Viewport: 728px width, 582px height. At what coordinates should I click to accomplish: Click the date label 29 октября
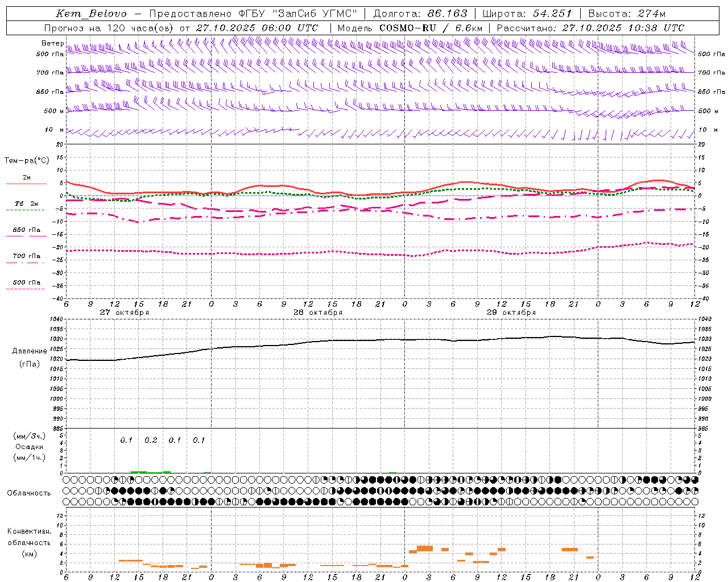511,313
